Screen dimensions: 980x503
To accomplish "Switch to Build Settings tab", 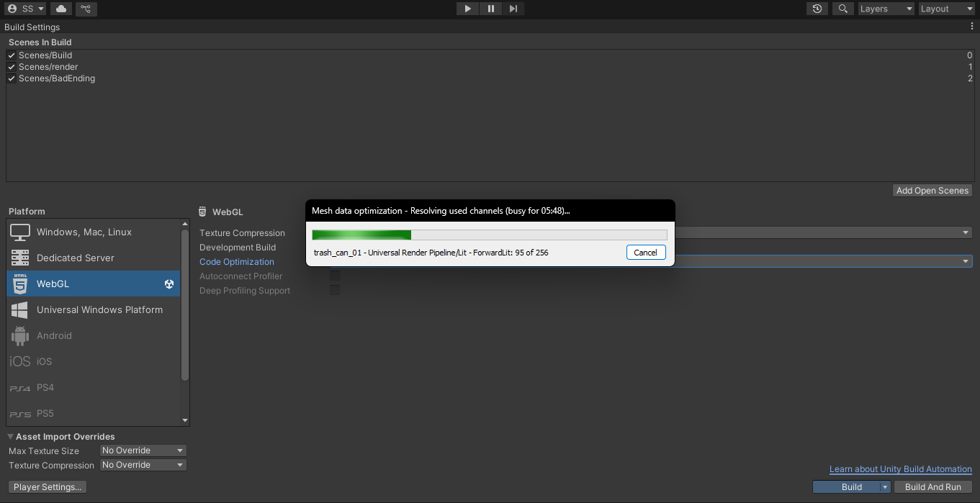I will click(32, 27).
